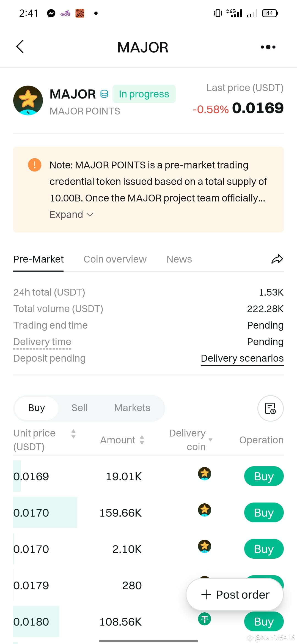Tap the 280 amount cell

[132, 585]
